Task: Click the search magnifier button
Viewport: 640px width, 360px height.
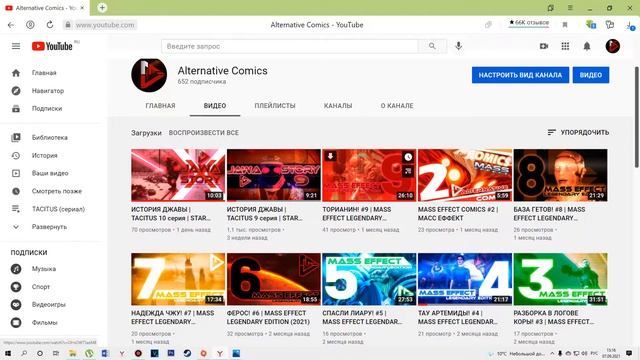Action: point(432,46)
